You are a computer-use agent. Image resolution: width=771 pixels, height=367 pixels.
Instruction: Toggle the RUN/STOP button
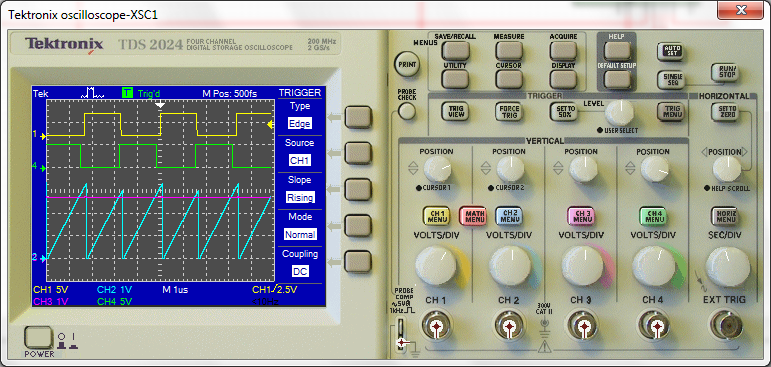724,72
